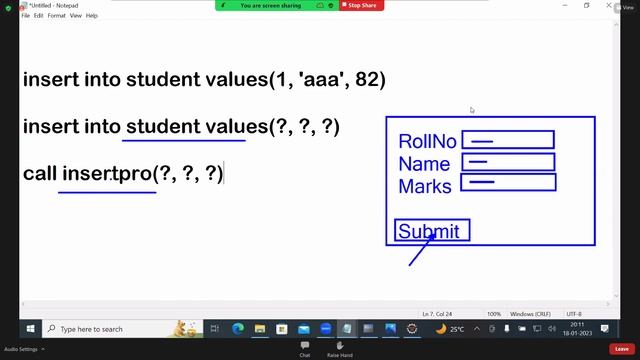Launch Microsoft Edge from the taskbar
Viewport: 640px width, 360px height.
pyautogui.click(x=238, y=329)
